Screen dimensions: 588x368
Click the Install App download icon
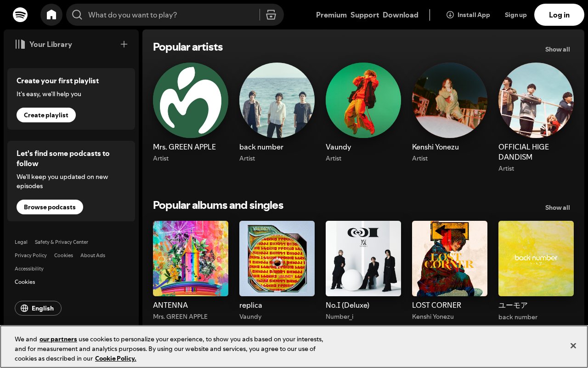(x=450, y=15)
